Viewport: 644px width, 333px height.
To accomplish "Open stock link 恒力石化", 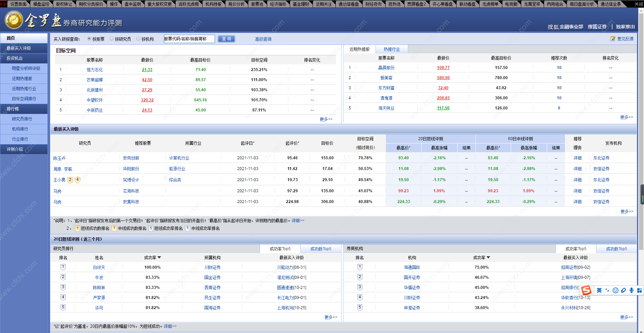I will click(95, 70).
